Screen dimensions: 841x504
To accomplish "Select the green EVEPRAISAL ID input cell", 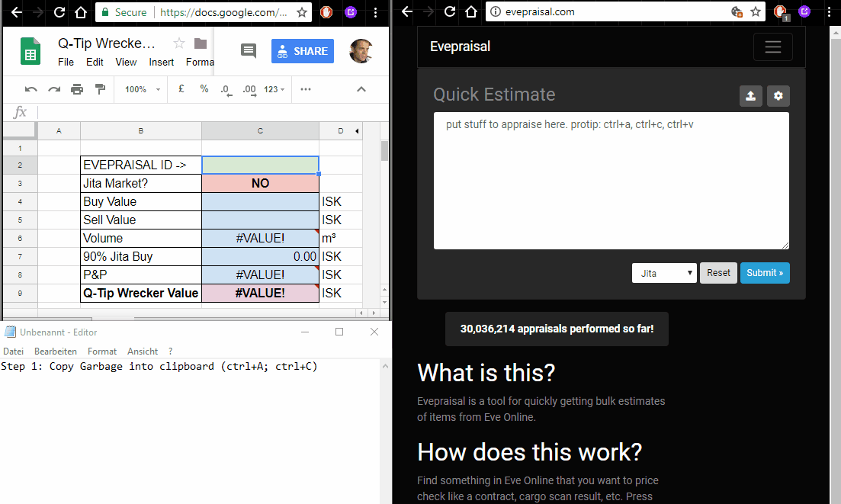I will pos(260,165).
